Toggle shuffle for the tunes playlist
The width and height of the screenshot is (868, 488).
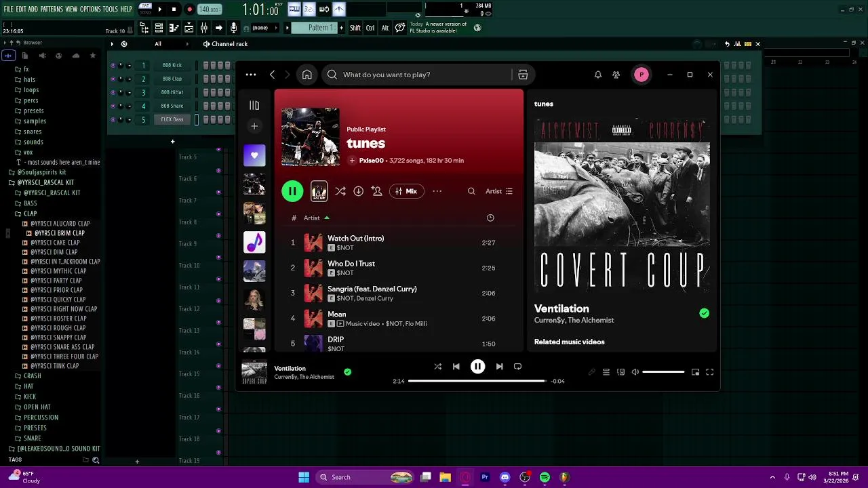[340, 191]
